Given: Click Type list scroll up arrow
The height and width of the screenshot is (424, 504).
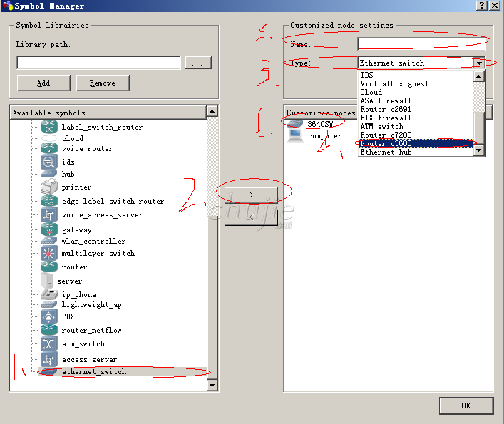Looking at the screenshot, I should pyautogui.click(x=479, y=76).
